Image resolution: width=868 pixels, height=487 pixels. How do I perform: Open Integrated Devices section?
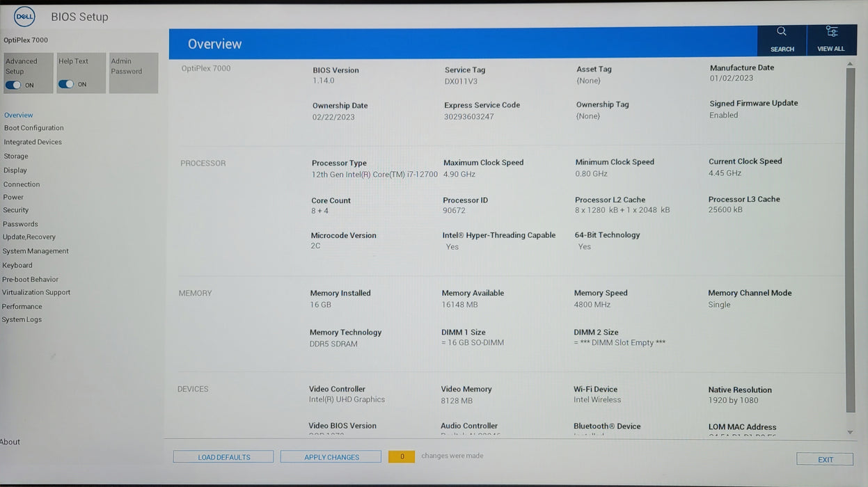[x=33, y=142]
